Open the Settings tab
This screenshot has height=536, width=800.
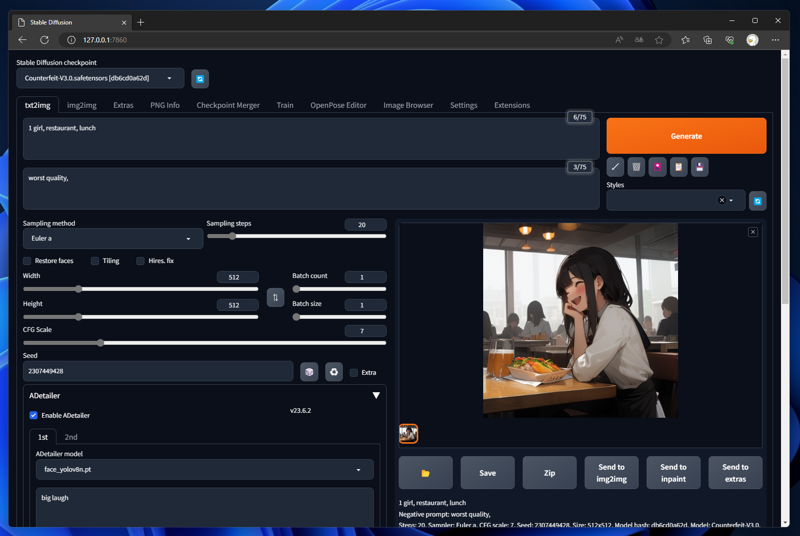464,105
